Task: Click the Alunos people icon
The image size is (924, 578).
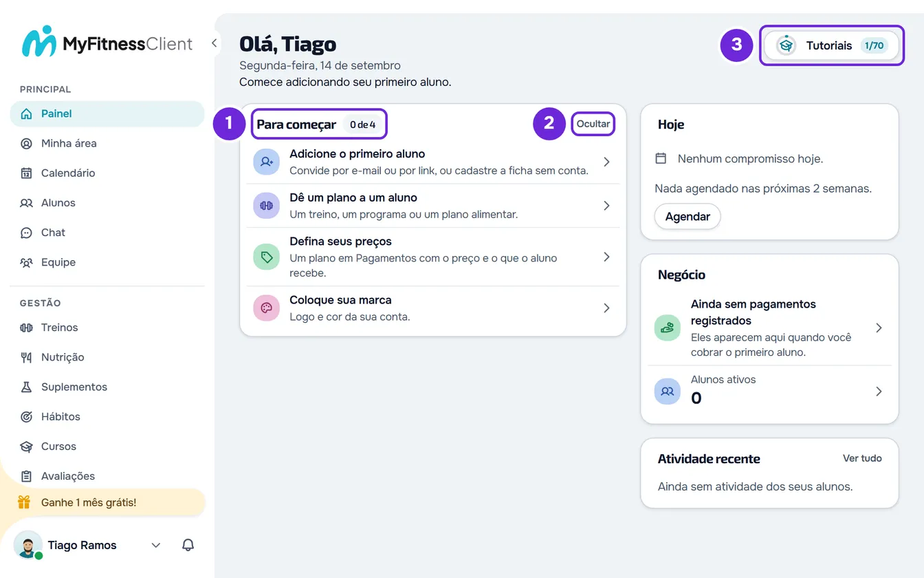Action: (26, 203)
